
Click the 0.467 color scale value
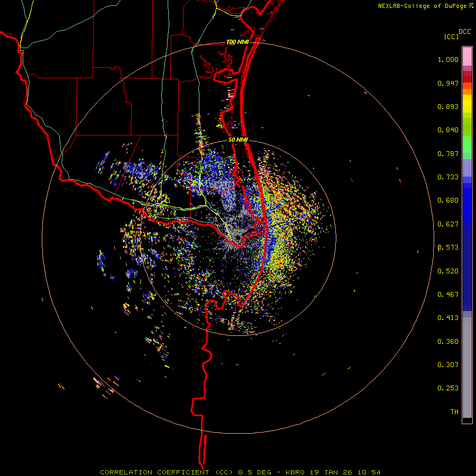[448, 295]
